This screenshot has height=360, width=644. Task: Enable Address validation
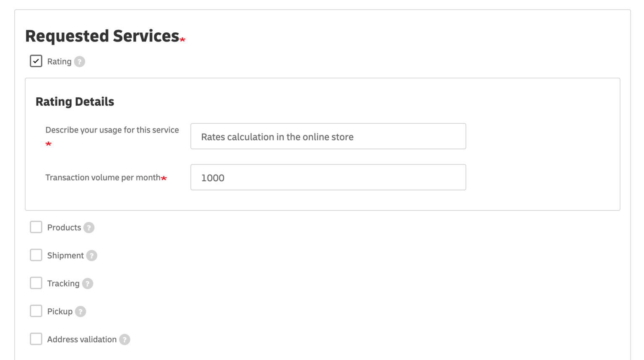point(36,339)
